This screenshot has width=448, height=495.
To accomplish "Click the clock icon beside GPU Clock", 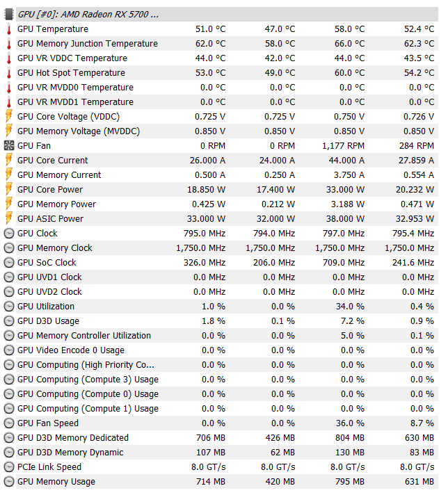I will click(9, 234).
